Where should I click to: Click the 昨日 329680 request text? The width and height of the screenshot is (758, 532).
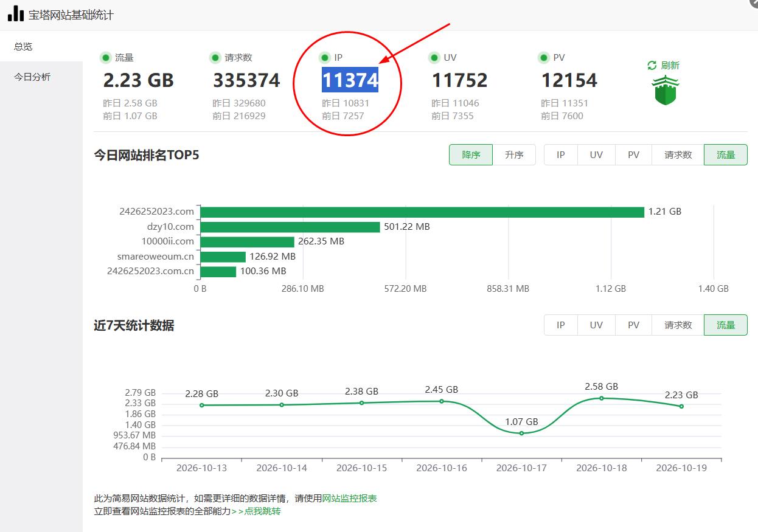[239, 103]
